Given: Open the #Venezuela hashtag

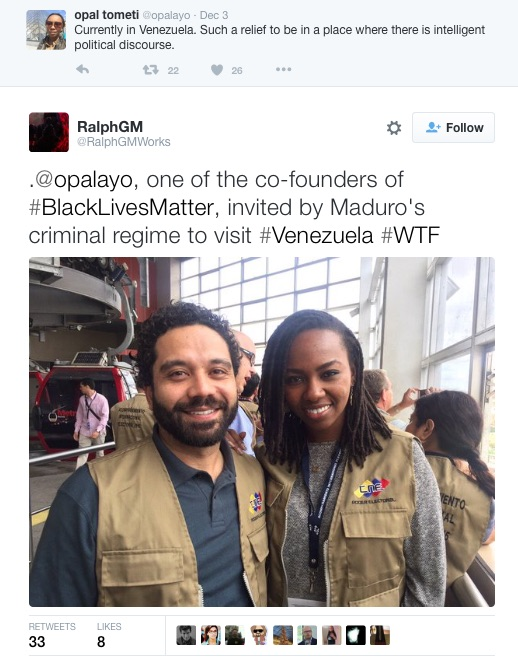Looking at the screenshot, I should 316,235.
